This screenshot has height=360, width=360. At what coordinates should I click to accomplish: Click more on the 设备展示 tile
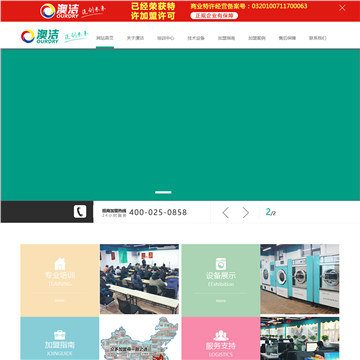pyautogui.click(x=221, y=301)
